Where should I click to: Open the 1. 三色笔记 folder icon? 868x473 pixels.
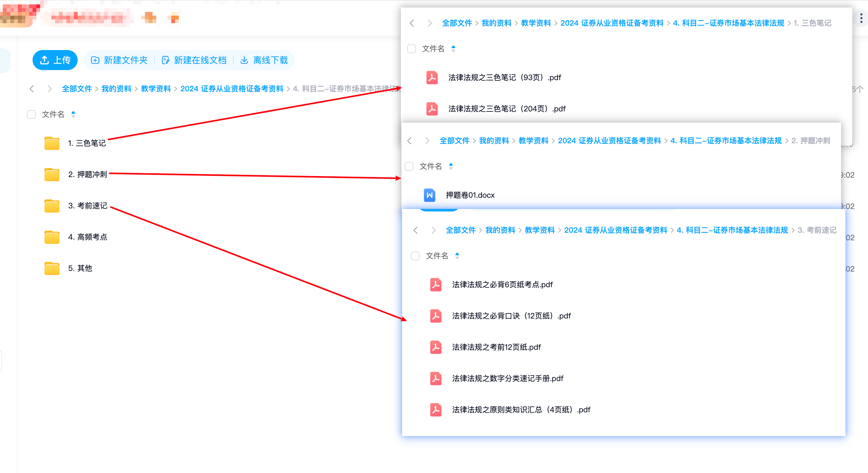(52, 143)
